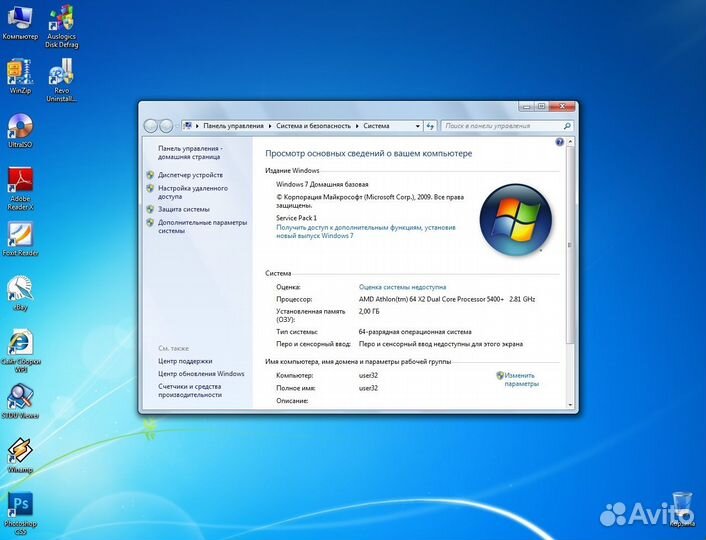The image size is (706, 540).
Task: Select the Панель управления breadcrumb
Action: [x=233, y=126]
